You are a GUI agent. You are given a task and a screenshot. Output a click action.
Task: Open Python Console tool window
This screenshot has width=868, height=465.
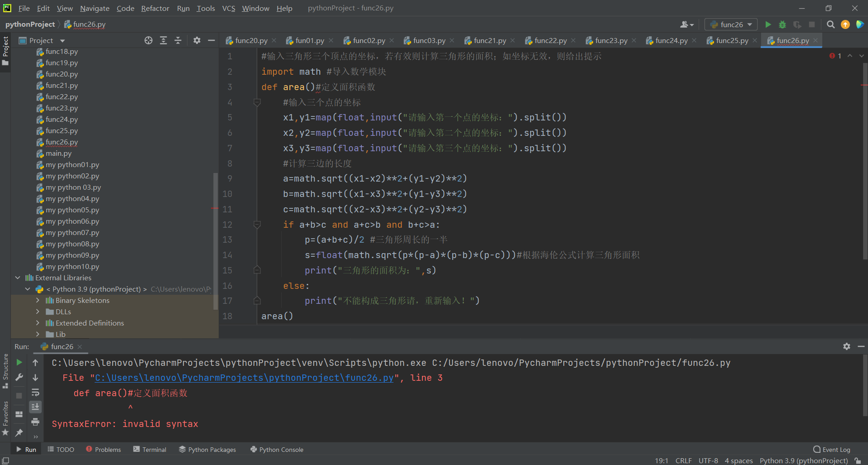(x=277, y=449)
